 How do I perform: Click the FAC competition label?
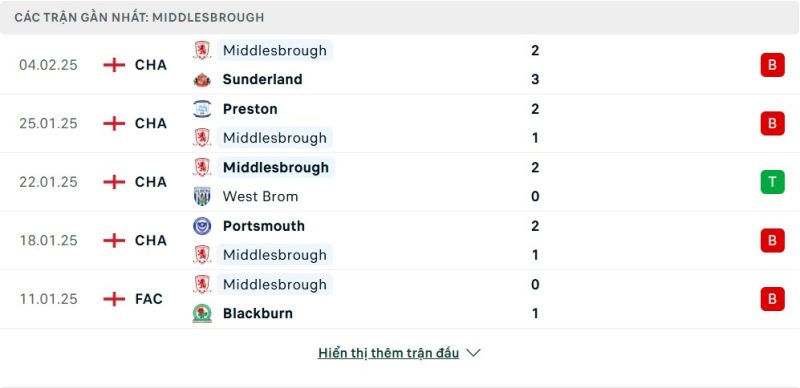click(x=149, y=299)
